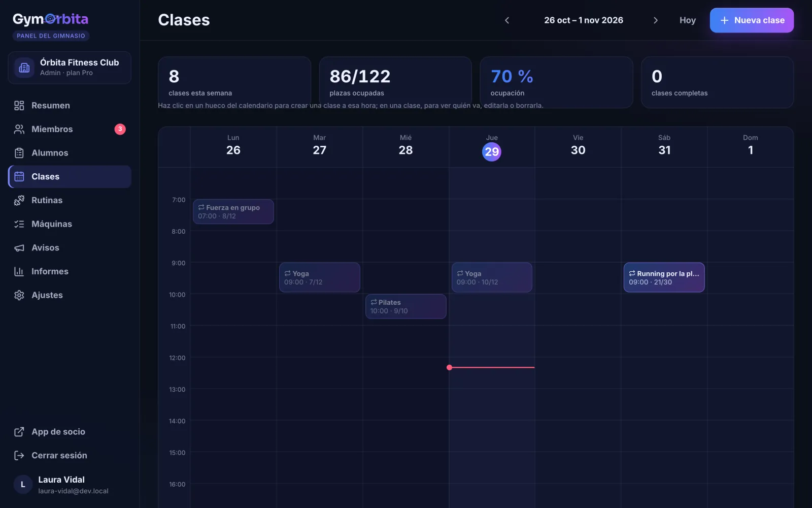Open the Miembros menu item

pyautogui.click(x=70, y=129)
